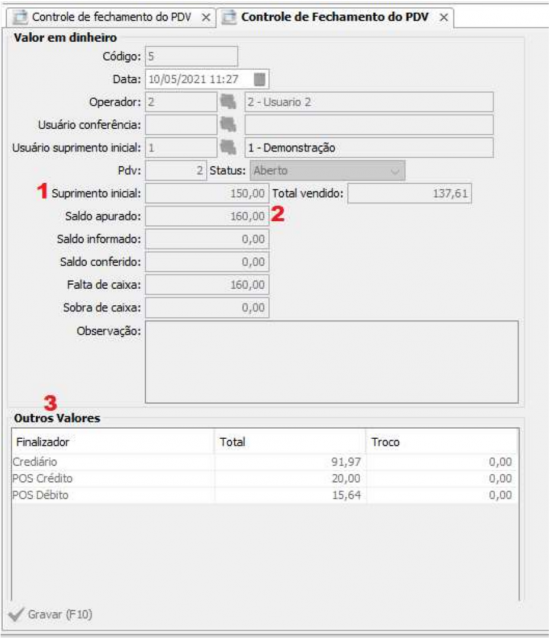The height and width of the screenshot is (638, 550).
Task: Select the Crediário row in Outros Valores
Action: (x=264, y=462)
